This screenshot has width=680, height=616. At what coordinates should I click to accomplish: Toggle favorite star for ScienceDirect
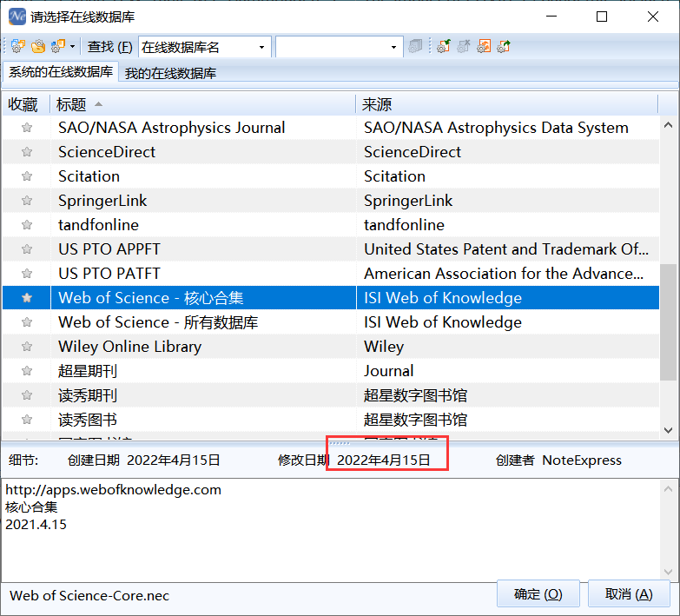coord(27,152)
